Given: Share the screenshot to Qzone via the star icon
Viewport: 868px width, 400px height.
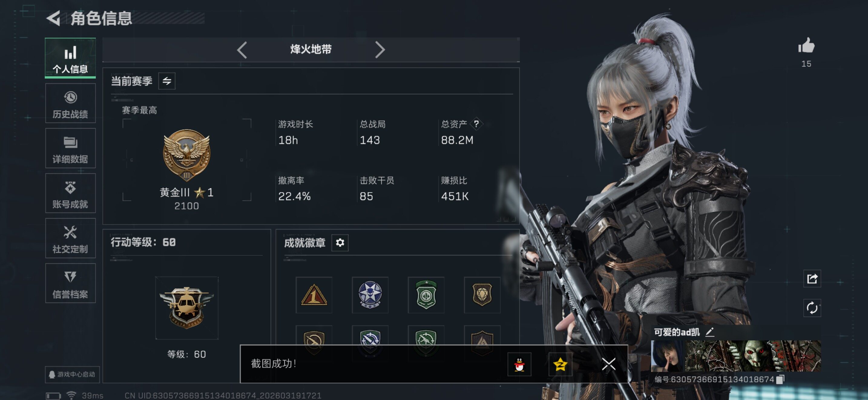Looking at the screenshot, I should (560, 364).
